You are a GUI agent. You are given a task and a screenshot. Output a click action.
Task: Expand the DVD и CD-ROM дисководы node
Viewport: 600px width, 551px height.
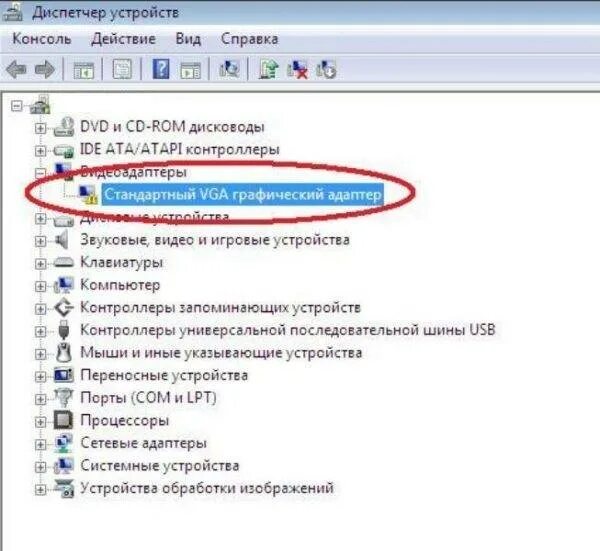click(x=40, y=128)
